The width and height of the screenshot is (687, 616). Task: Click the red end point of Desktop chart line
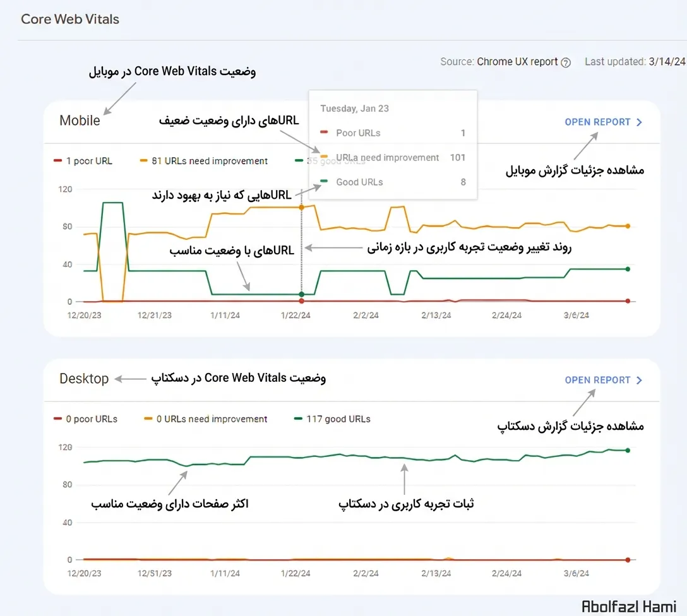coord(628,560)
